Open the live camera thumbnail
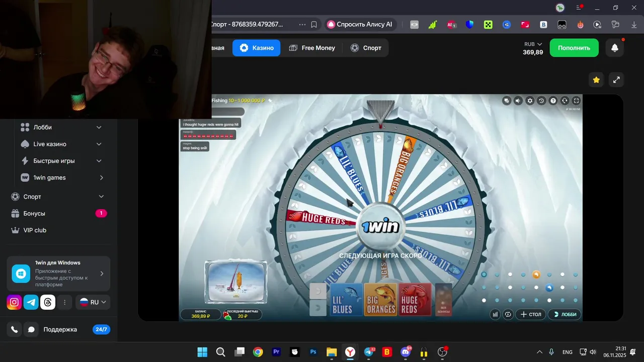This screenshot has height=362, width=644. [236, 282]
